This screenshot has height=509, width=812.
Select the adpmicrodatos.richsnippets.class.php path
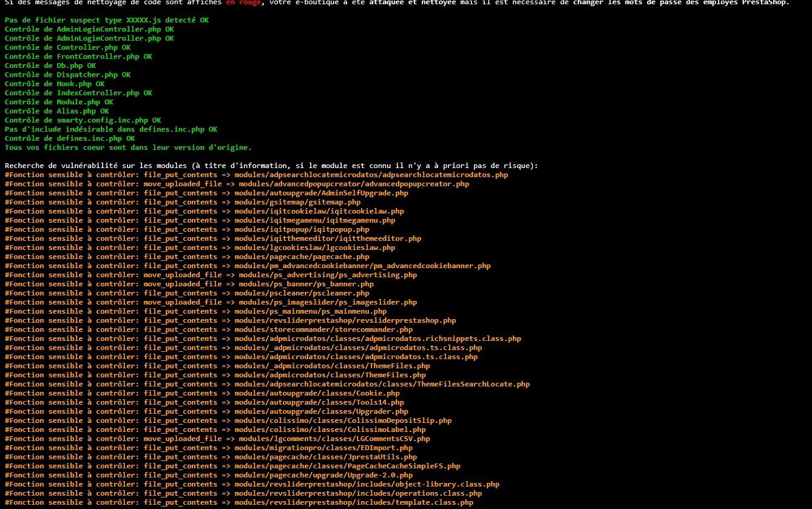point(378,339)
